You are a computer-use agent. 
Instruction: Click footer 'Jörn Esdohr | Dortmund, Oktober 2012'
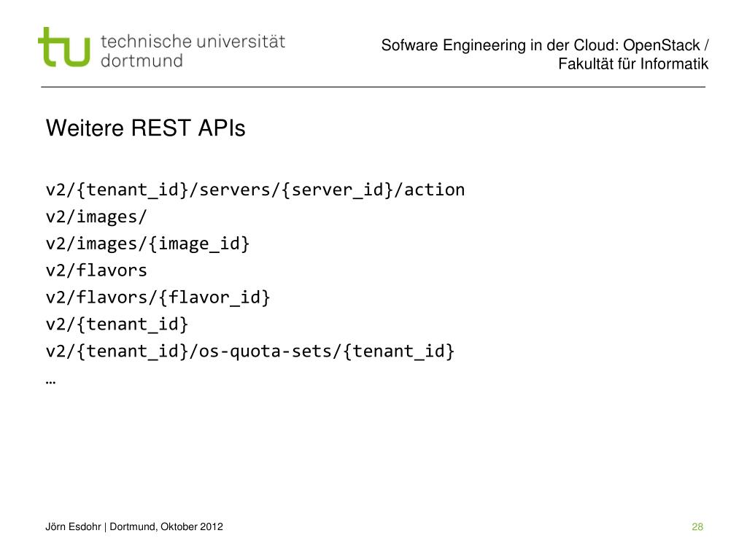pos(134,526)
